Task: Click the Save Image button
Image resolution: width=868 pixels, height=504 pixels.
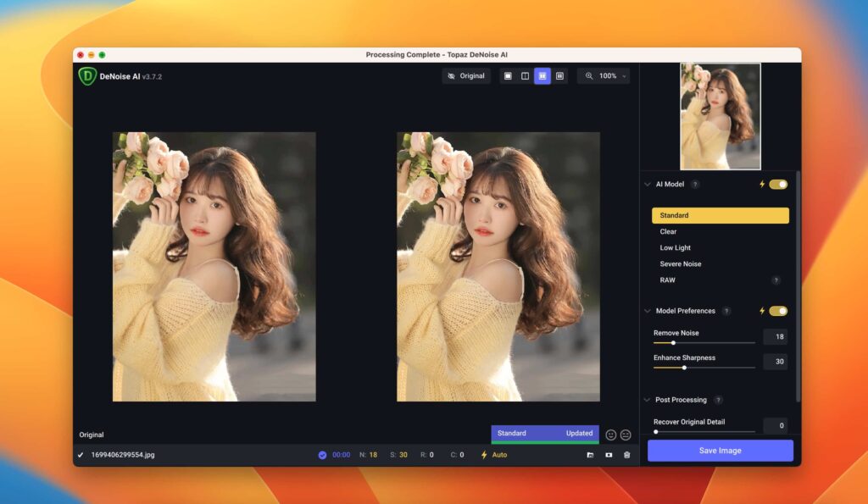Action: point(720,450)
